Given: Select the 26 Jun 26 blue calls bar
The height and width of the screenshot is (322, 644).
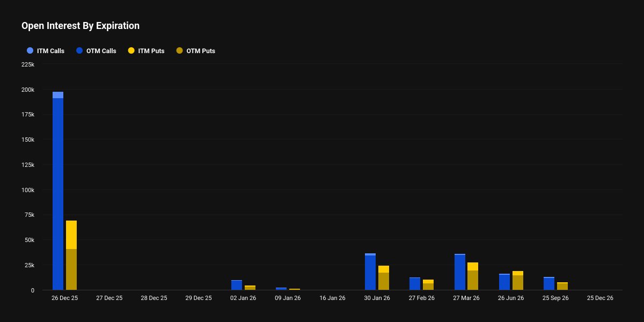Looking at the screenshot, I should 504,282.
